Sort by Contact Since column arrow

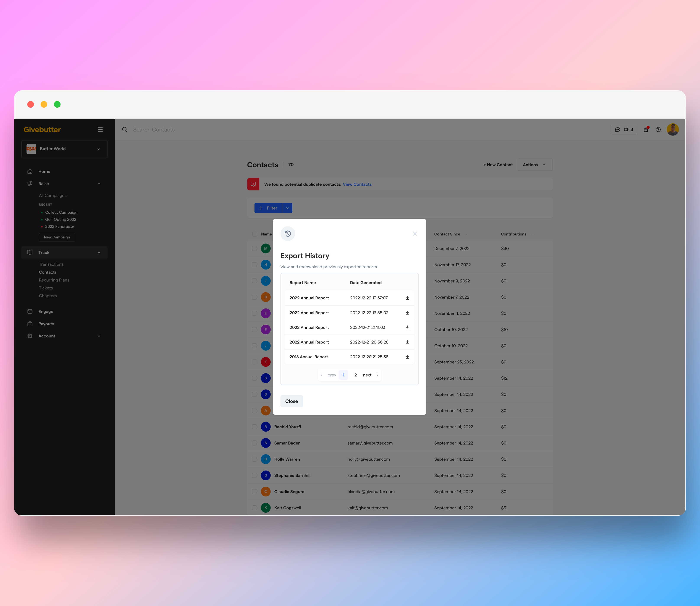pyautogui.click(x=466, y=234)
